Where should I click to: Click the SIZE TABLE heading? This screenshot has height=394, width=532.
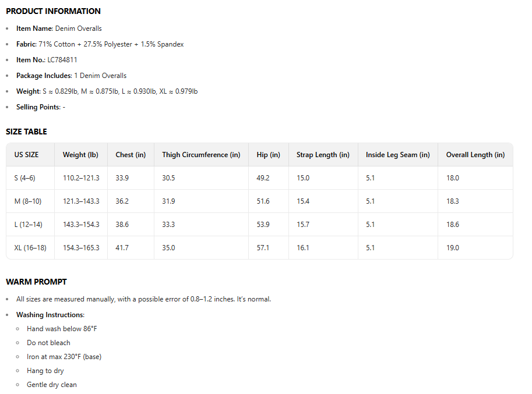click(26, 132)
